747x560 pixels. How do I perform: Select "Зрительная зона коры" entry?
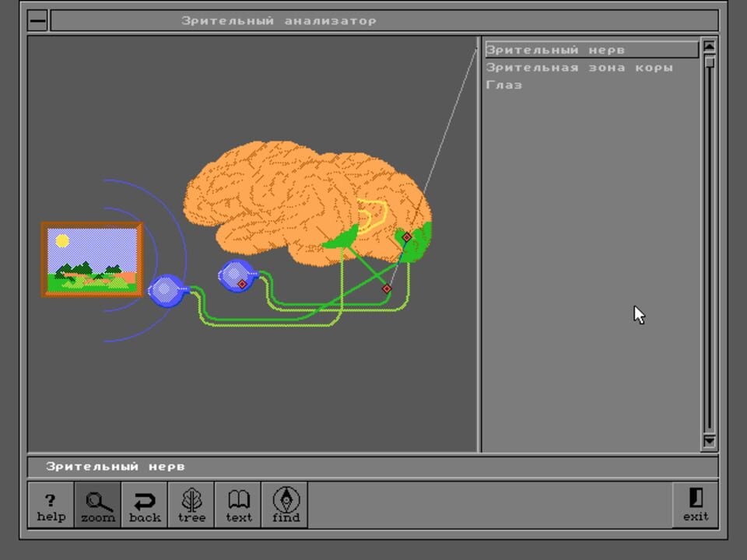579,67
